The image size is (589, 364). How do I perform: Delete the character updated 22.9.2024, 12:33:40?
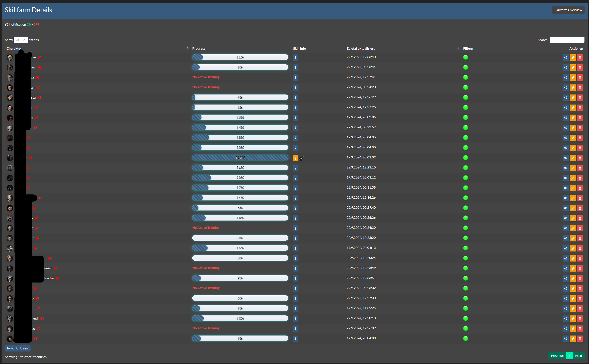click(580, 58)
